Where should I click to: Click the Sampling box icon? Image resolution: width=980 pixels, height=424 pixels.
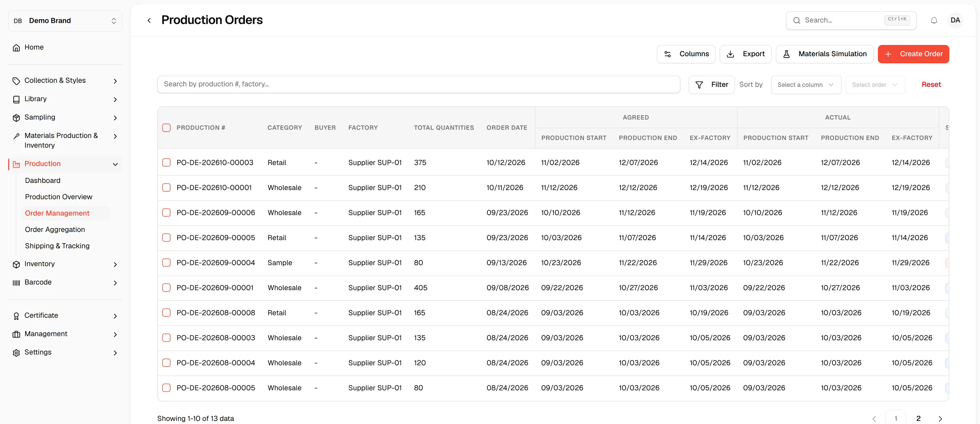point(16,117)
